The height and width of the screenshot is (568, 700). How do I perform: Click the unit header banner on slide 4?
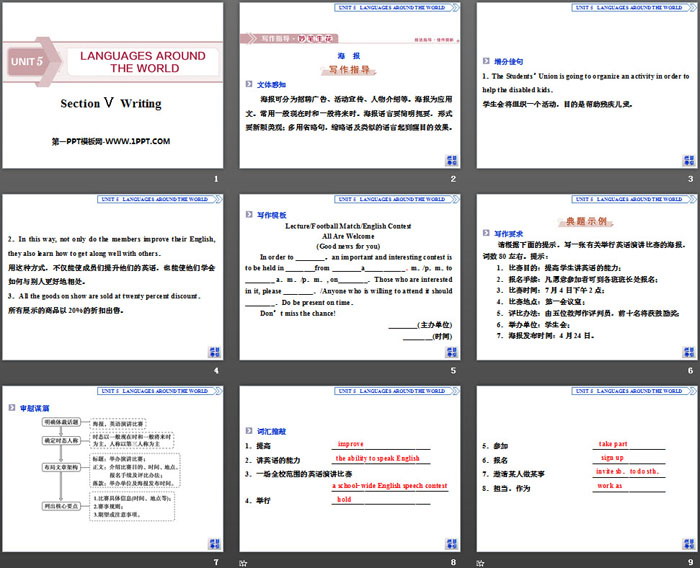click(159, 199)
